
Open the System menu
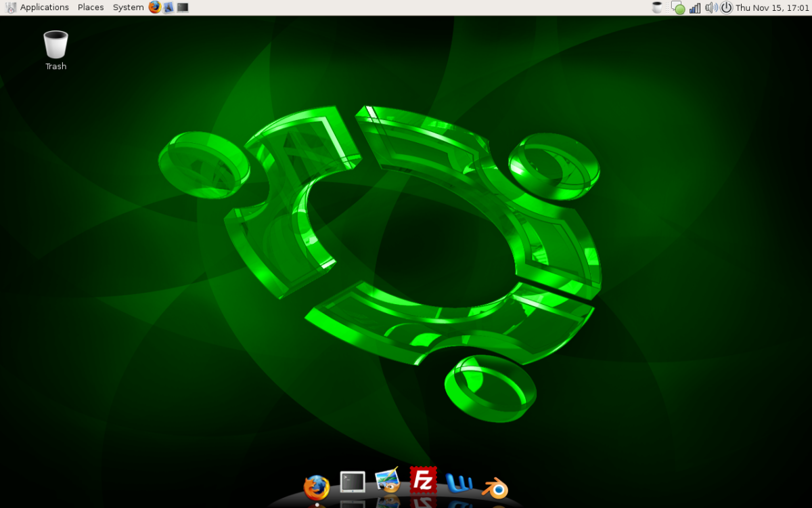[x=128, y=7]
